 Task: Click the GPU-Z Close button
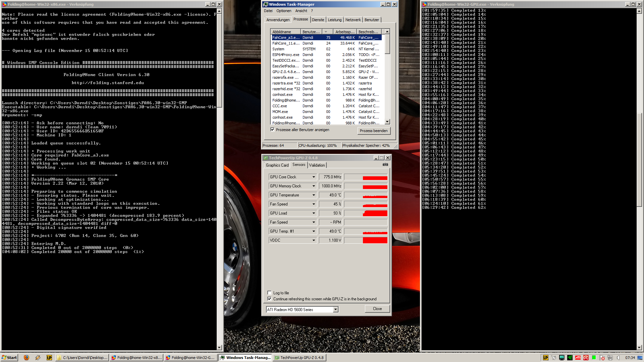pyautogui.click(x=377, y=309)
